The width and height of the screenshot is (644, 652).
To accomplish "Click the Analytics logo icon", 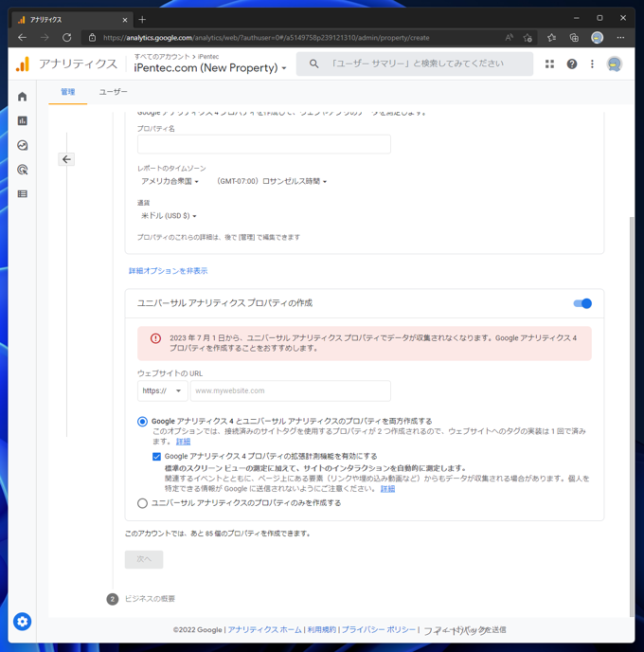I will click(23, 64).
